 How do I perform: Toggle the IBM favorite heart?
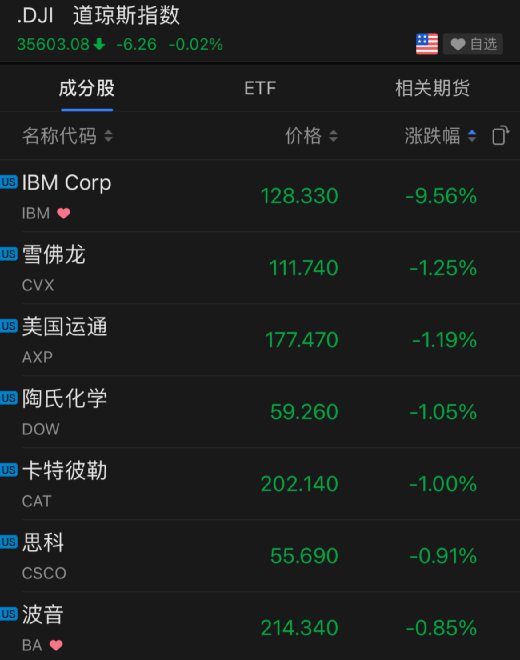pyautogui.click(x=64, y=213)
